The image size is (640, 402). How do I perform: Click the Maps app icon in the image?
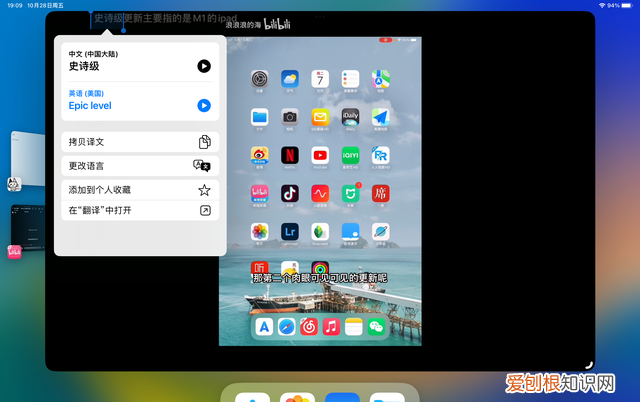380,79
